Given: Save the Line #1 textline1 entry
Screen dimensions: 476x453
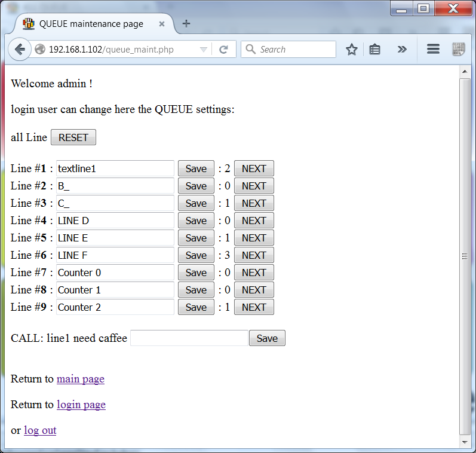Looking at the screenshot, I should 196,169.
